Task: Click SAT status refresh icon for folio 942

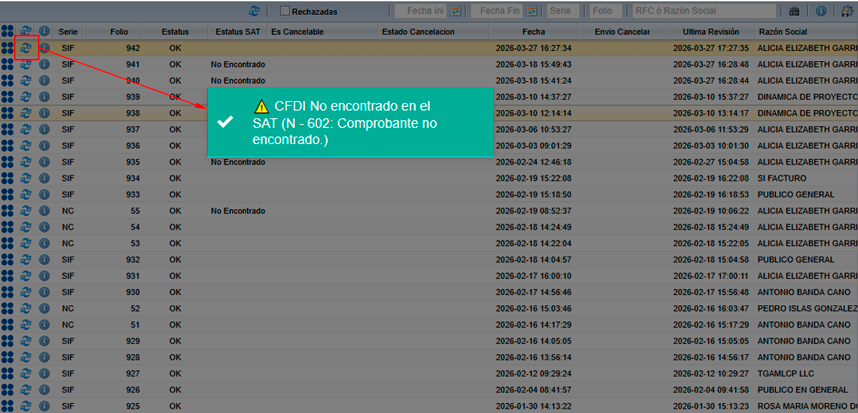Action: [x=26, y=47]
